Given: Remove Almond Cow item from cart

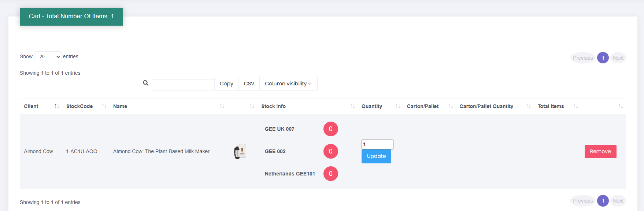Looking at the screenshot, I should pos(600,152).
